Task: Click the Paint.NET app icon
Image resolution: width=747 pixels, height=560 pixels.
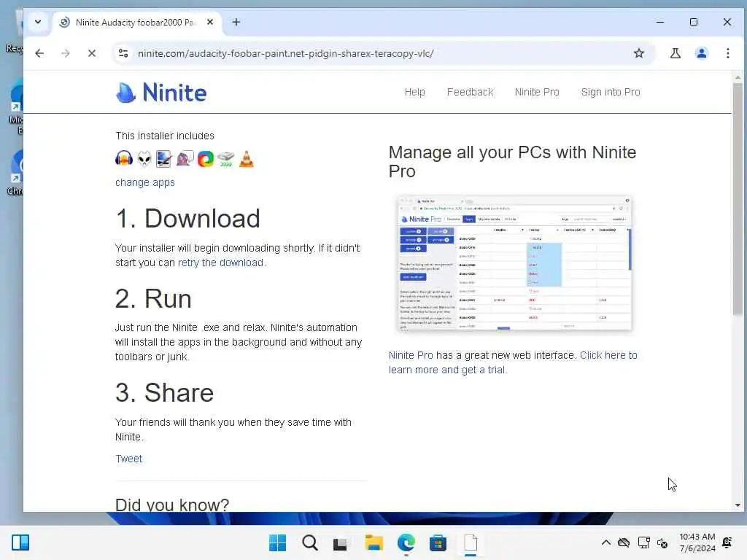Action: point(164,158)
